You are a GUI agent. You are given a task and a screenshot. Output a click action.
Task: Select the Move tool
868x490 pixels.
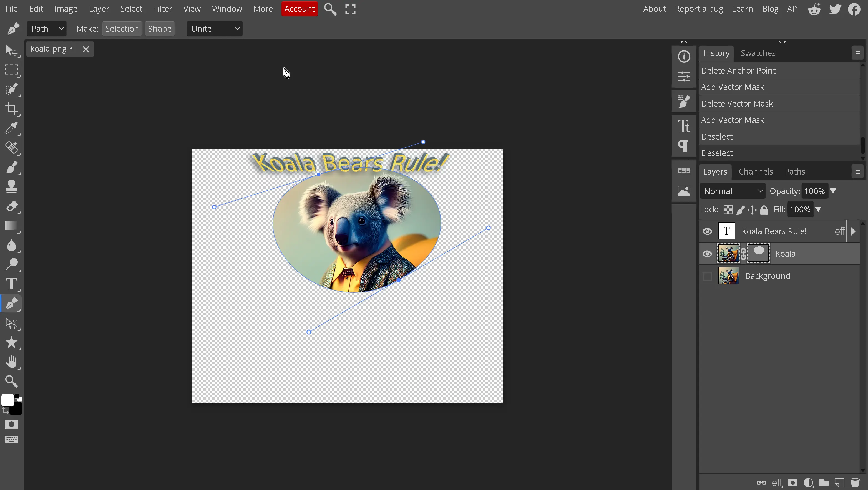coord(11,50)
